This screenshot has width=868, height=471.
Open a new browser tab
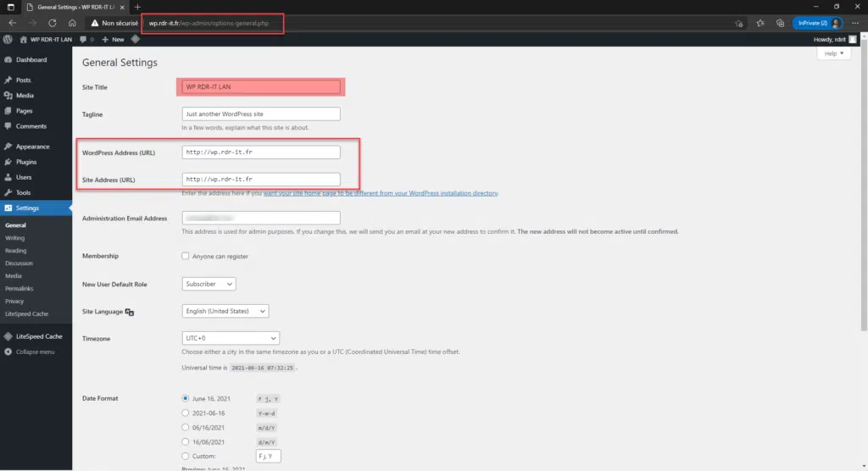pyautogui.click(x=137, y=7)
